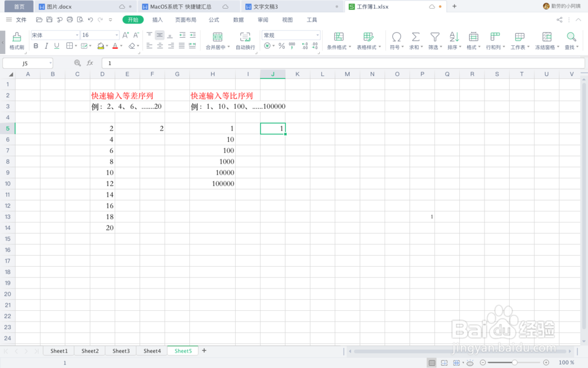The height and width of the screenshot is (368, 588).
Task: Open a new document tab with plus
Action: click(454, 6)
